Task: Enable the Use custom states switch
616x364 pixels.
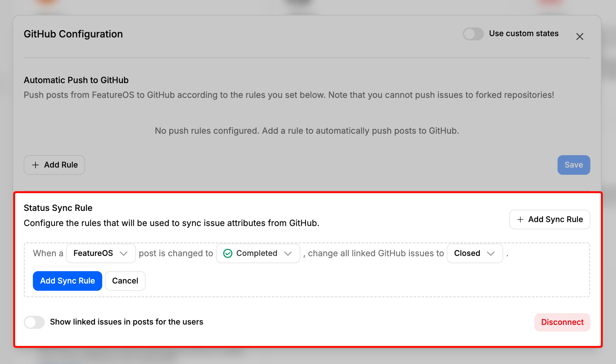Action: (x=473, y=34)
